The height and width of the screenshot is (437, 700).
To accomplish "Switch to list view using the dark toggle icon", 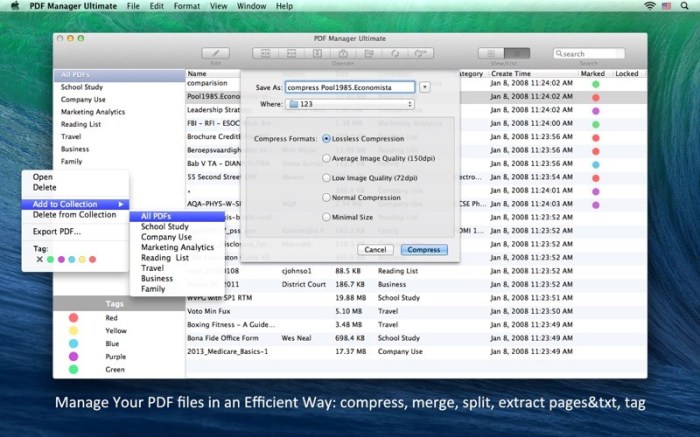I will coord(517,54).
